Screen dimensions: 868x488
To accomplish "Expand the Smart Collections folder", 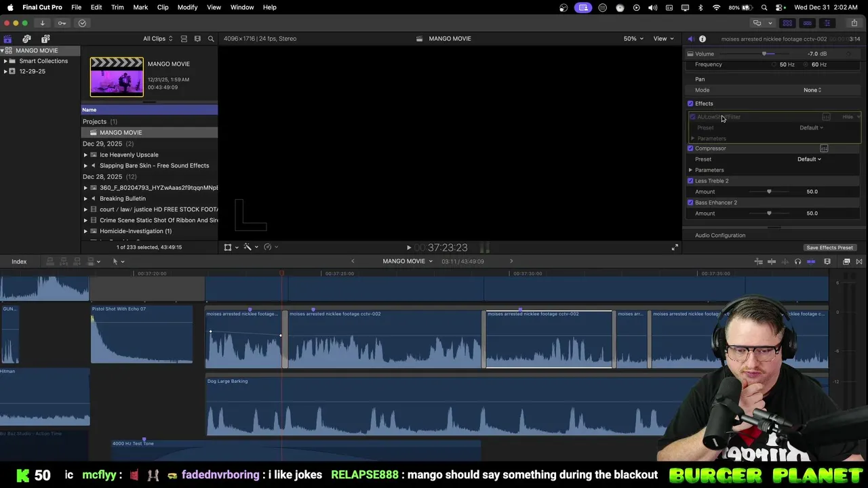I will tap(5, 61).
